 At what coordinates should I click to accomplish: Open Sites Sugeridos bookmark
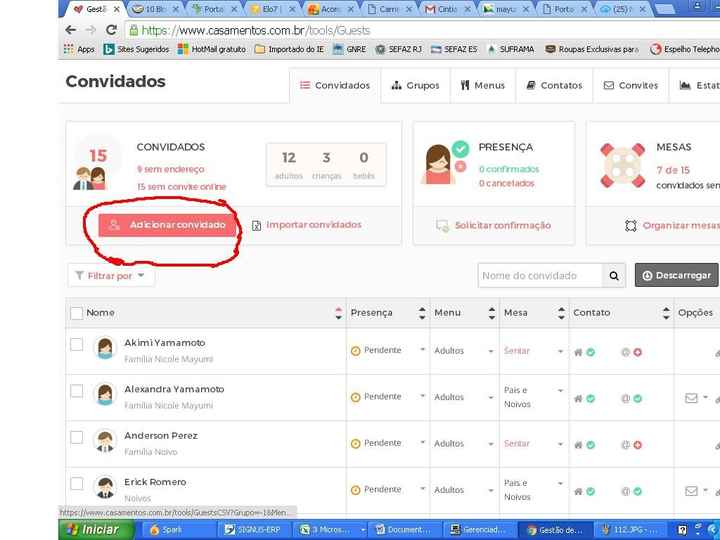(x=136, y=49)
